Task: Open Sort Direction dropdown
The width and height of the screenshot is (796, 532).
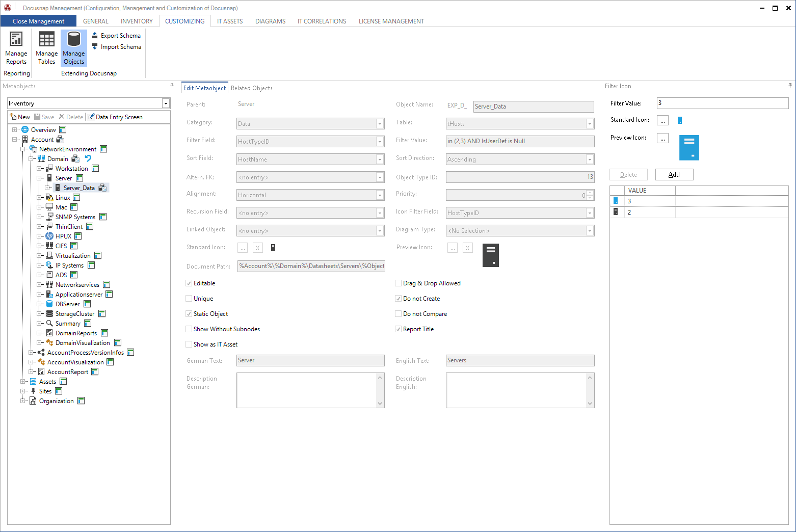Action: [590, 159]
